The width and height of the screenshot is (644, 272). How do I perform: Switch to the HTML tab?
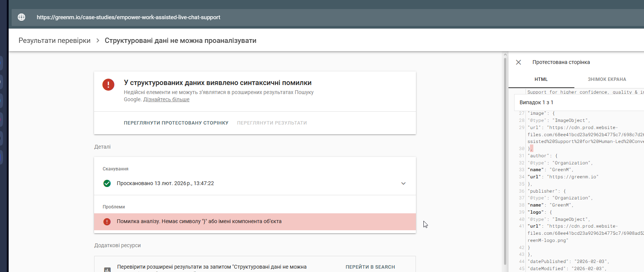point(541,79)
